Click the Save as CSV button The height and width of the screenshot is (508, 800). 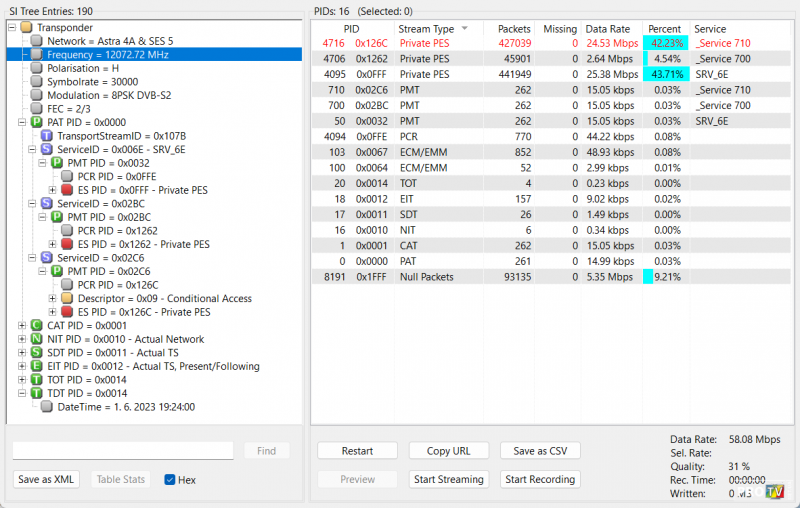540,451
